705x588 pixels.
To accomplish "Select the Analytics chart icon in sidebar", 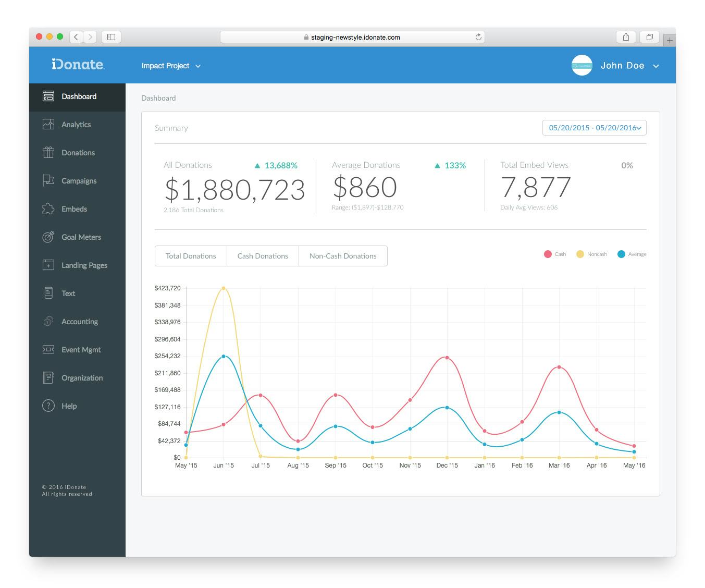I will pyautogui.click(x=48, y=124).
